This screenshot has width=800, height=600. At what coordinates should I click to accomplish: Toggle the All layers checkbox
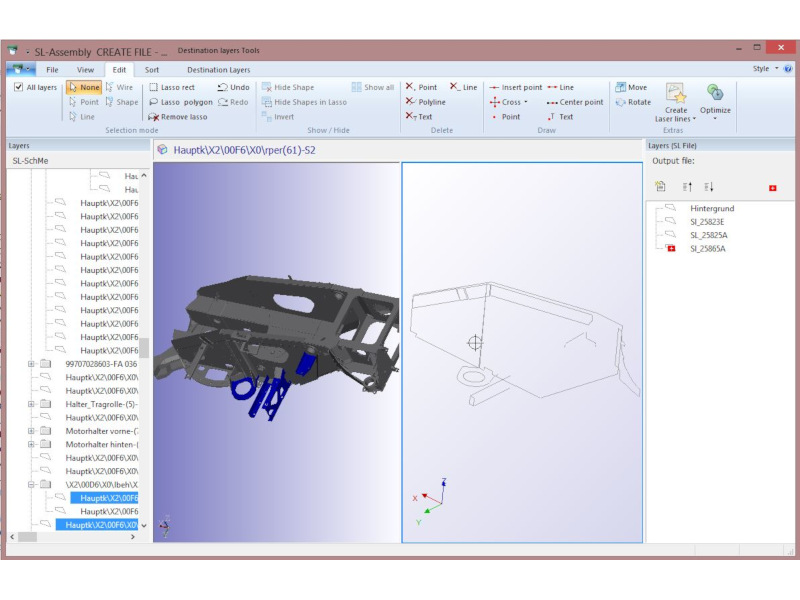(x=19, y=87)
